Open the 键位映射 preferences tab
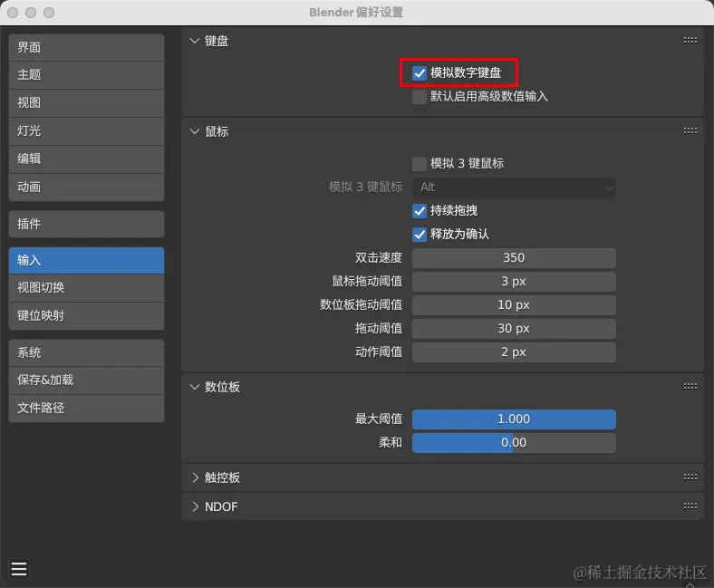The height and width of the screenshot is (588, 714). tap(86, 316)
